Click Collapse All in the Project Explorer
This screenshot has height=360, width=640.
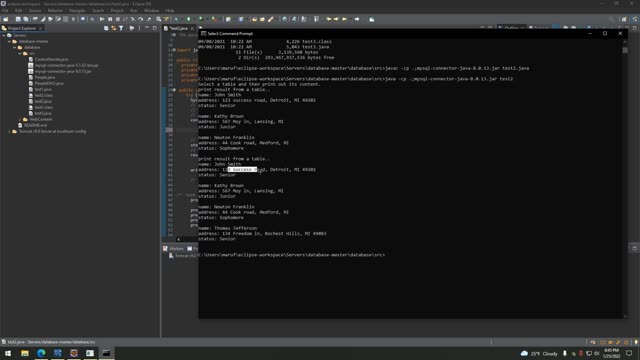106,28
